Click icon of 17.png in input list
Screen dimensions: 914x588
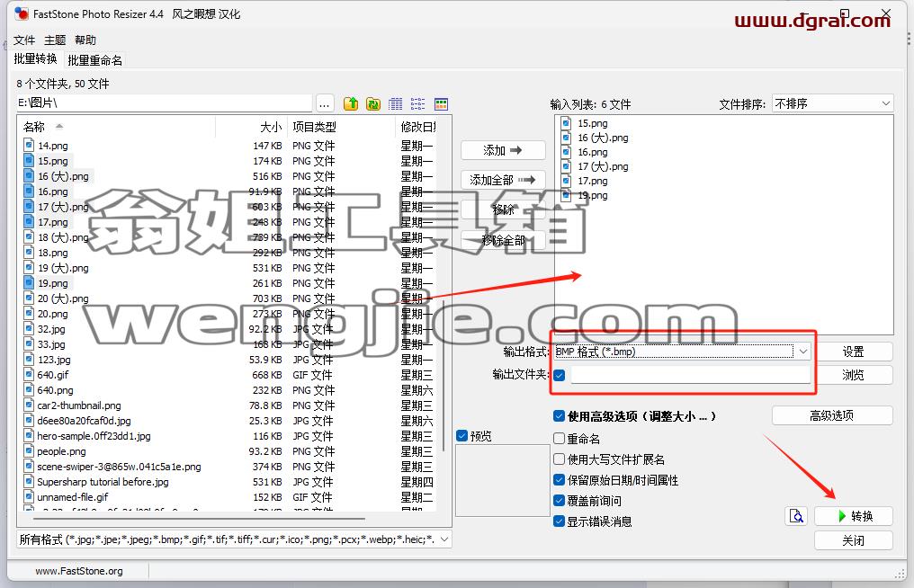click(566, 181)
